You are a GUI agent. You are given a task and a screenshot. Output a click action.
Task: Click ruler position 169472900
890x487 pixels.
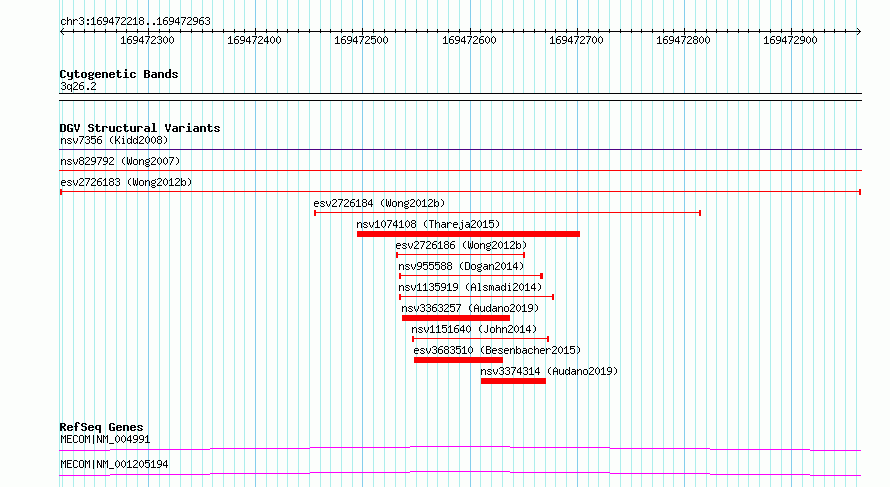coord(790,40)
